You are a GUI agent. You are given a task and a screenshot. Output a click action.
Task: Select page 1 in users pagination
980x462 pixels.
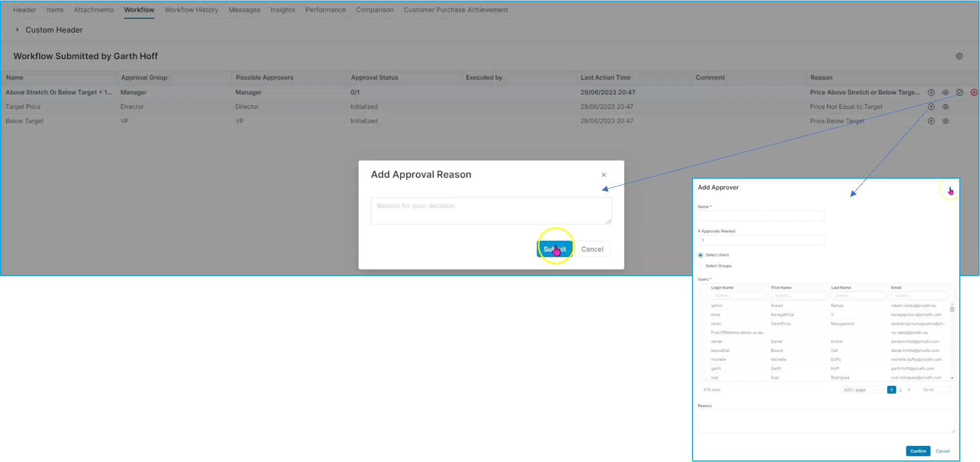pos(891,389)
